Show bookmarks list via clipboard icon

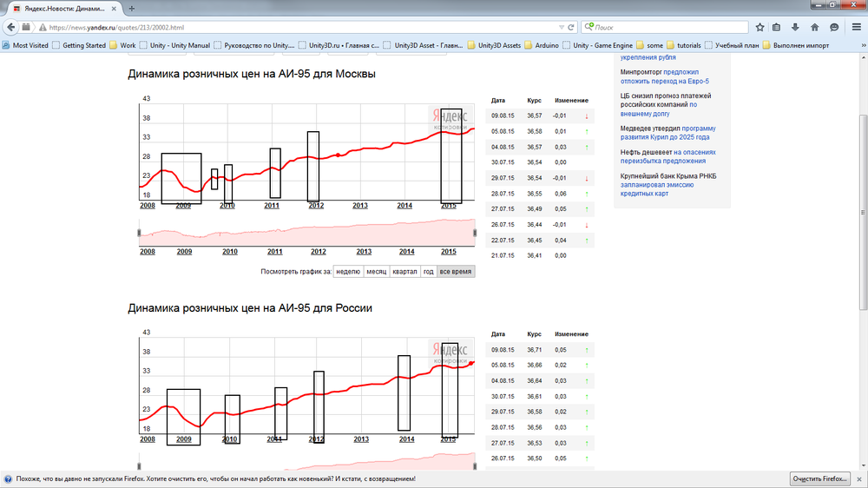pos(777,27)
